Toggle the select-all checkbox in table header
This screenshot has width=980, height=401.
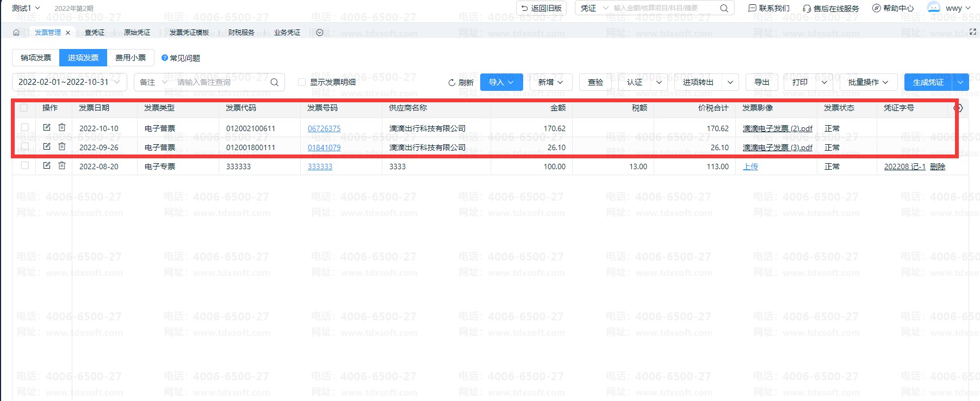coord(24,108)
